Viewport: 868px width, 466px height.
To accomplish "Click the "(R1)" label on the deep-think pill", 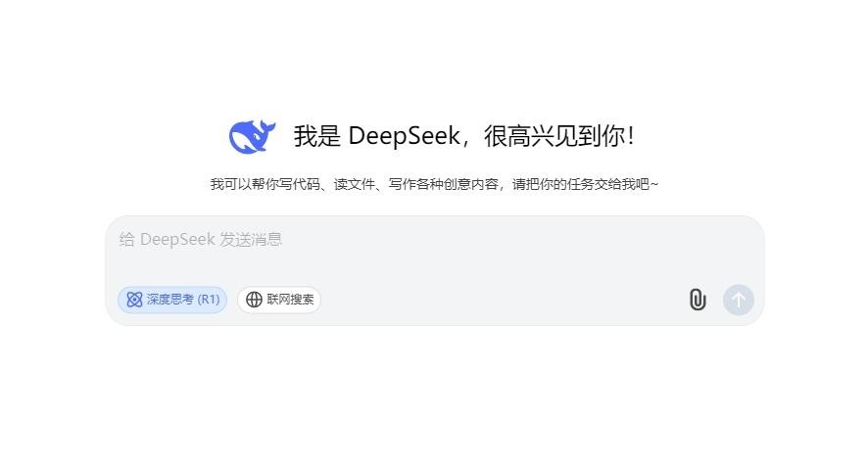I will point(209,300).
